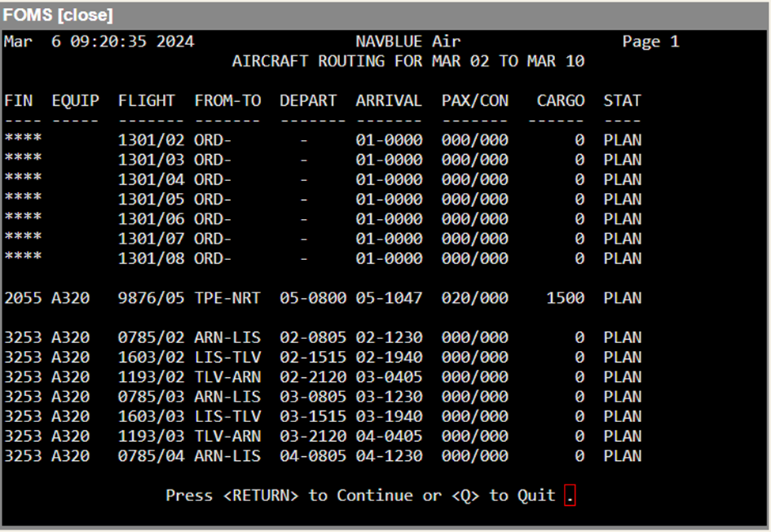Click the input cursor after Quit prompt
This screenshot has height=532, width=771.
pos(570,495)
